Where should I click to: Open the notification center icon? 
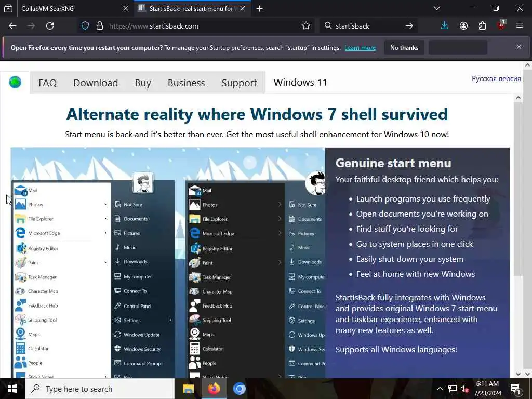coord(516,389)
